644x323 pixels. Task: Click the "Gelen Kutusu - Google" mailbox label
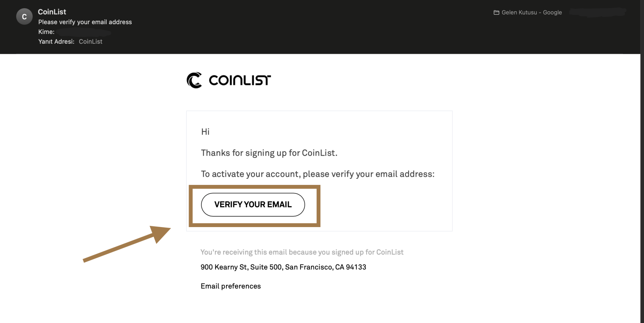coord(531,13)
